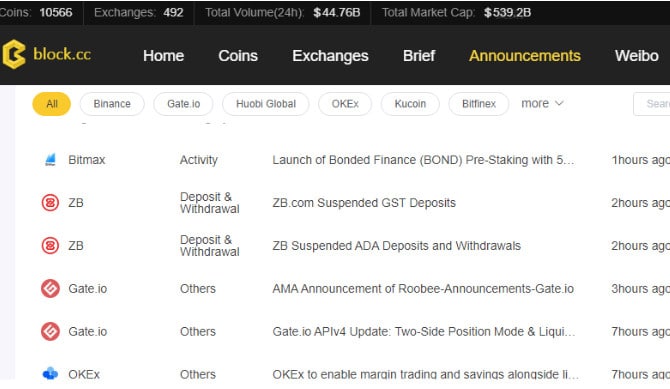Open Launch of Bonded Finance announcement
The image size is (670, 389).
pyautogui.click(x=423, y=160)
